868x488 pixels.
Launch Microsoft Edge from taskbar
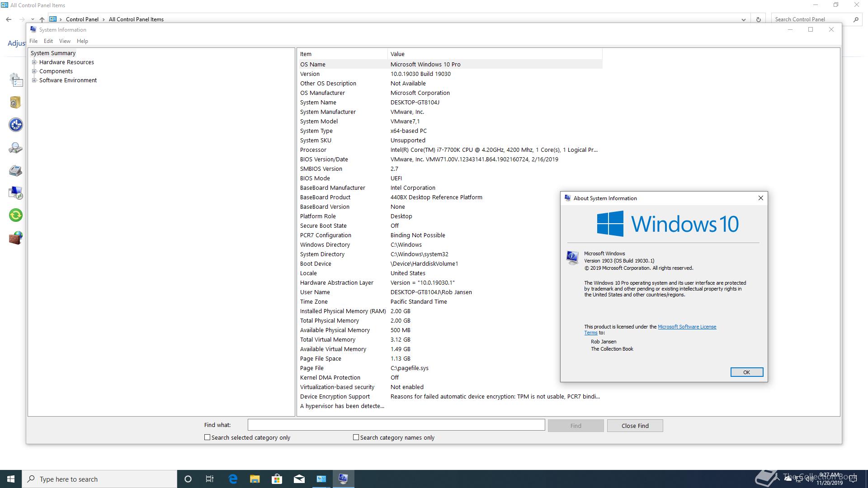(233, 479)
